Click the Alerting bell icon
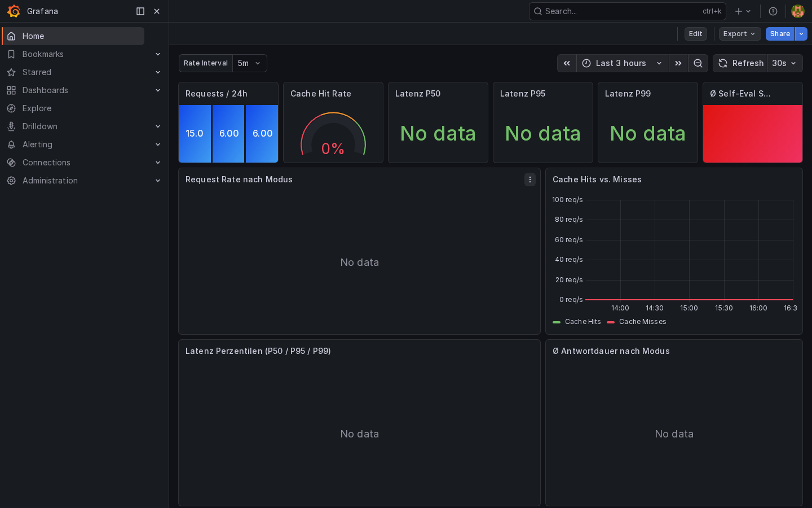Viewport: 812px width, 508px height. point(11,144)
